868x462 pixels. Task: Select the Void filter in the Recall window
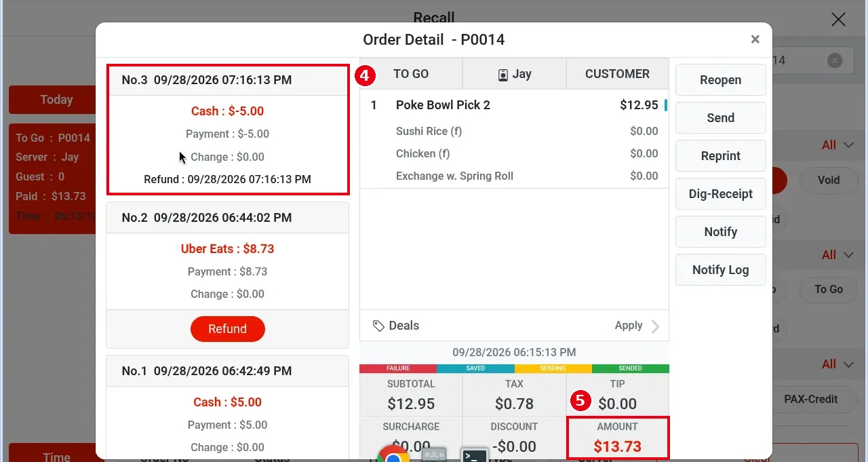pos(828,180)
